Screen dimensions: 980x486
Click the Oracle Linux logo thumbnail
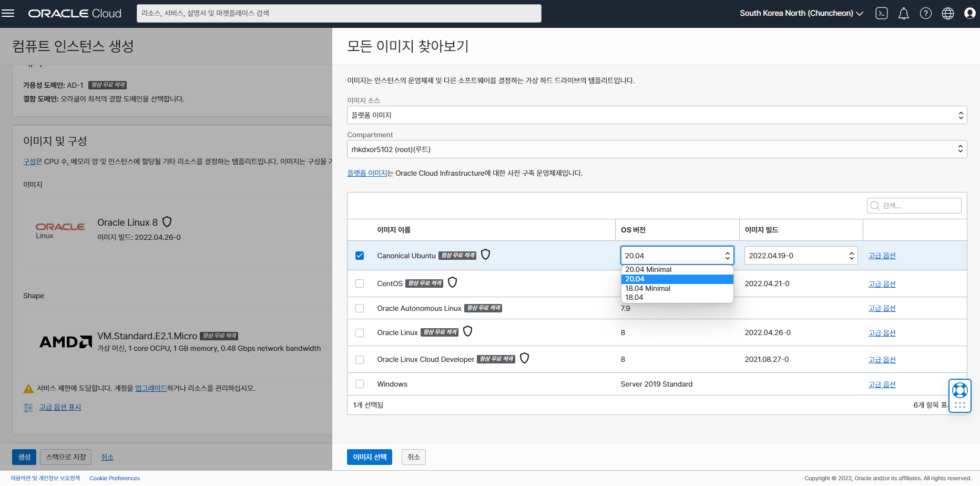click(60, 230)
